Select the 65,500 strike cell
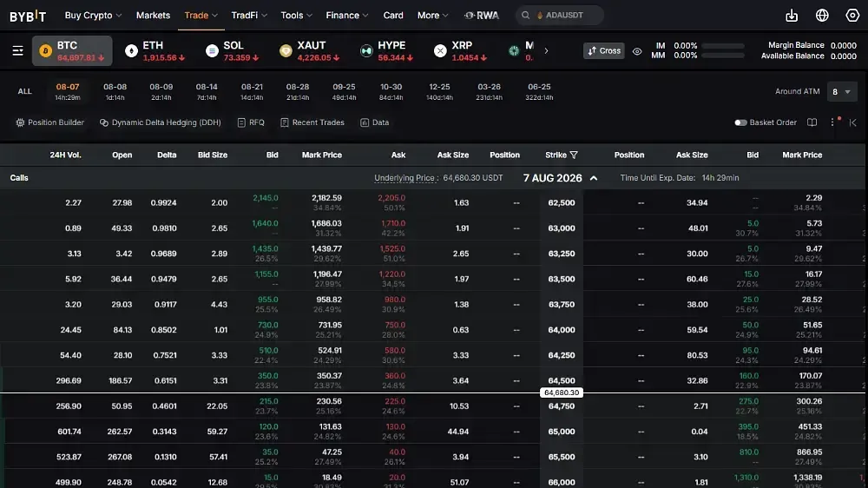Image resolution: width=868 pixels, height=488 pixels. pyautogui.click(x=562, y=457)
